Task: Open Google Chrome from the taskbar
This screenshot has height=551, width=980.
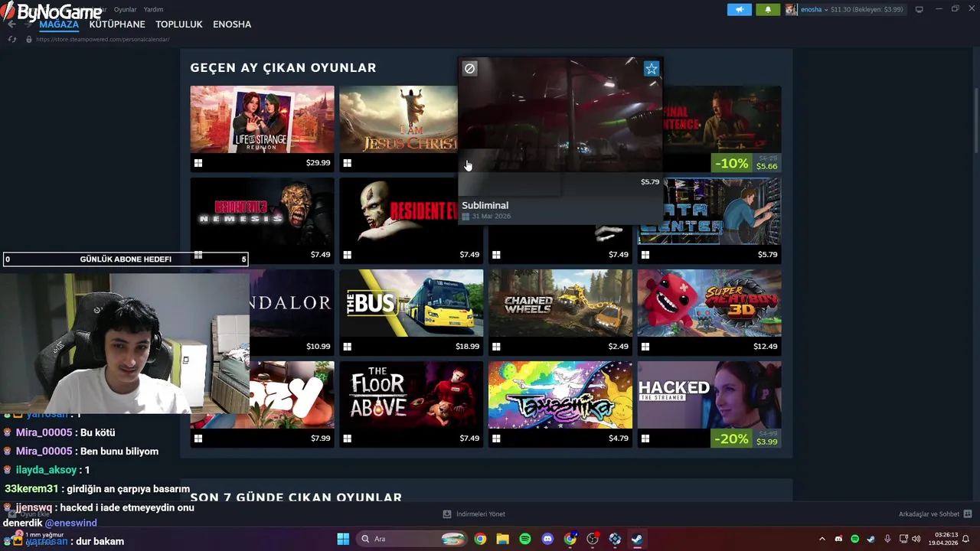Action: click(480, 539)
